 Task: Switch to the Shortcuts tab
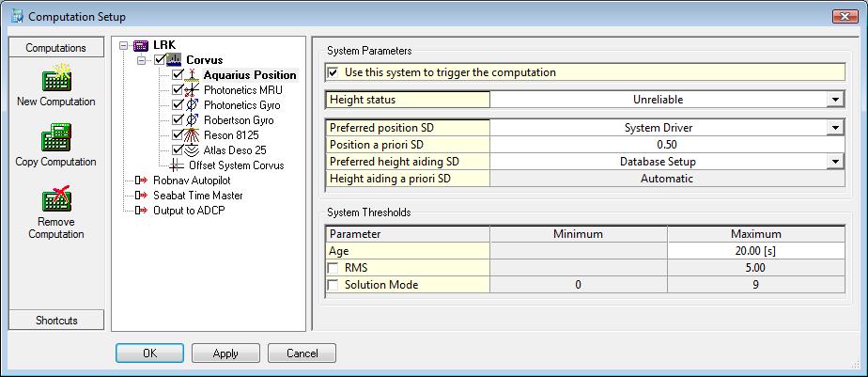[x=55, y=321]
